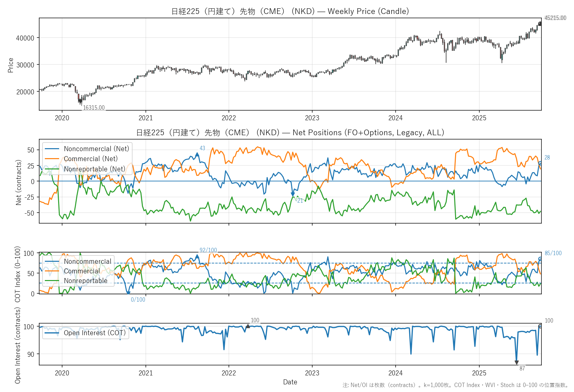Click the open interest low triangle labeled 87
The width and height of the screenshot is (574, 392).
click(517, 362)
